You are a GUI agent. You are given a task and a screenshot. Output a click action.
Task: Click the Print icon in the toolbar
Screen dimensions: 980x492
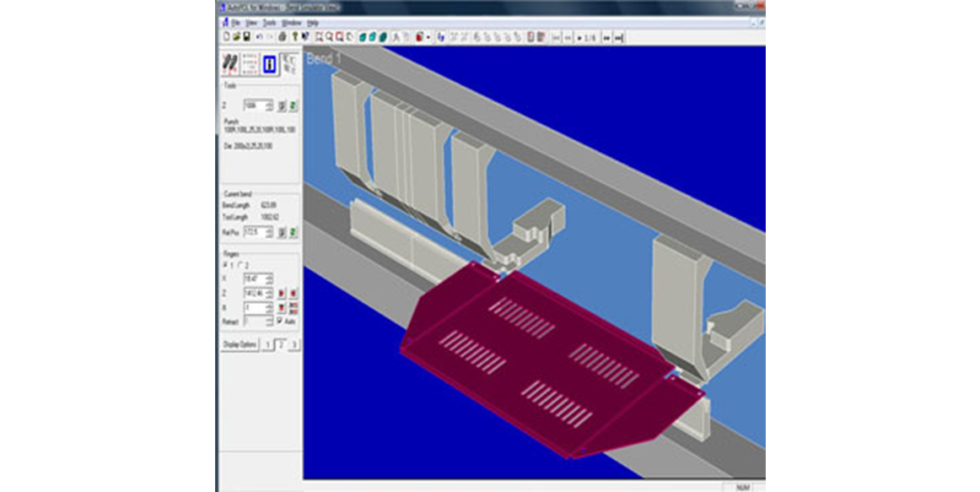283,36
